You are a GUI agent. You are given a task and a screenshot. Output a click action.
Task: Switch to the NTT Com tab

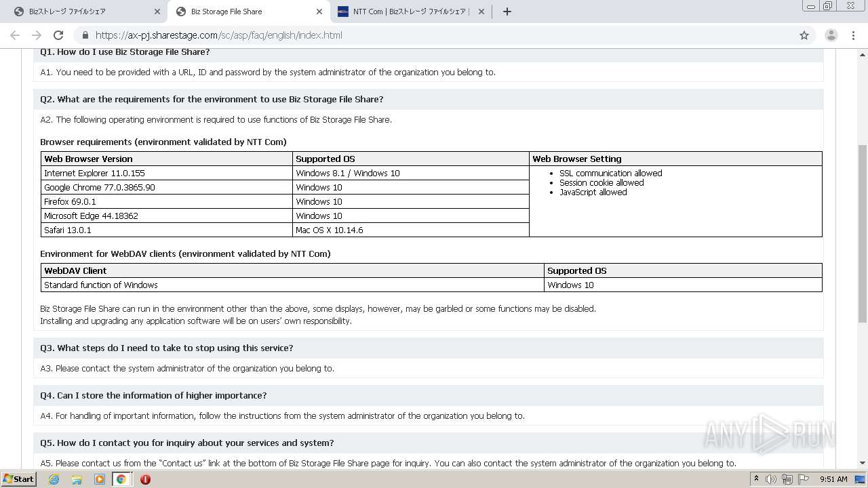point(411,12)
